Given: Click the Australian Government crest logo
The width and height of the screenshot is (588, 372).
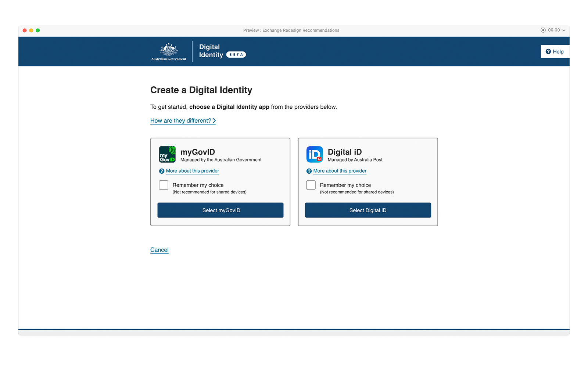Looking at the screenshot, I should [169, 51].
